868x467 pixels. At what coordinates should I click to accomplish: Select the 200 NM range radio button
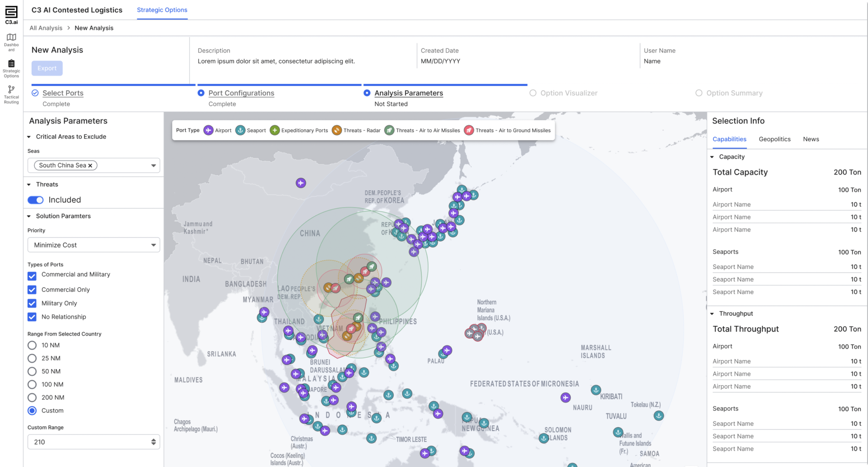tap(32, 397)
